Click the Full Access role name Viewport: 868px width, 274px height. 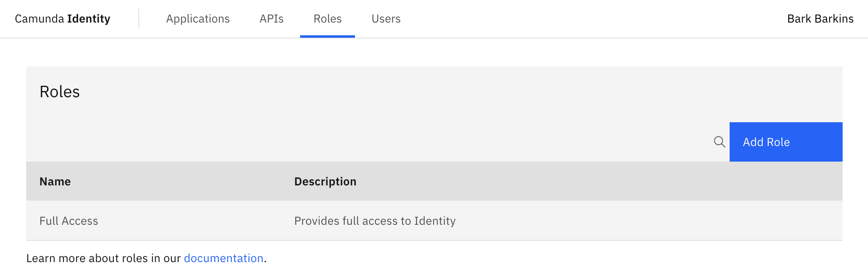click(68, 221)
